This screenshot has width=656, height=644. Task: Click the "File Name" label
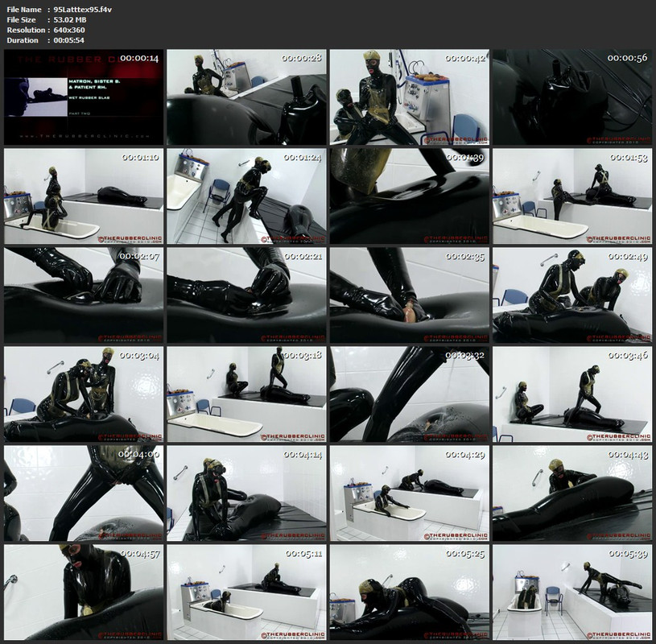coord(24,9)
